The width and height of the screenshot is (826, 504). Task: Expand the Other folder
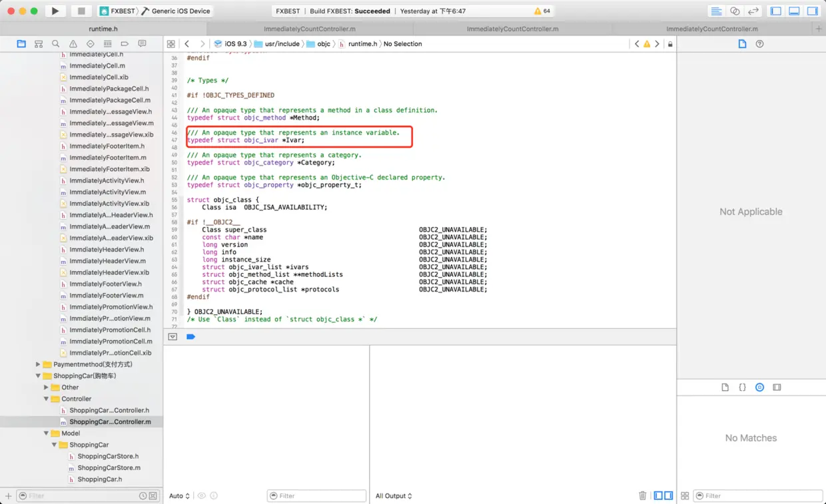(46, 387)
